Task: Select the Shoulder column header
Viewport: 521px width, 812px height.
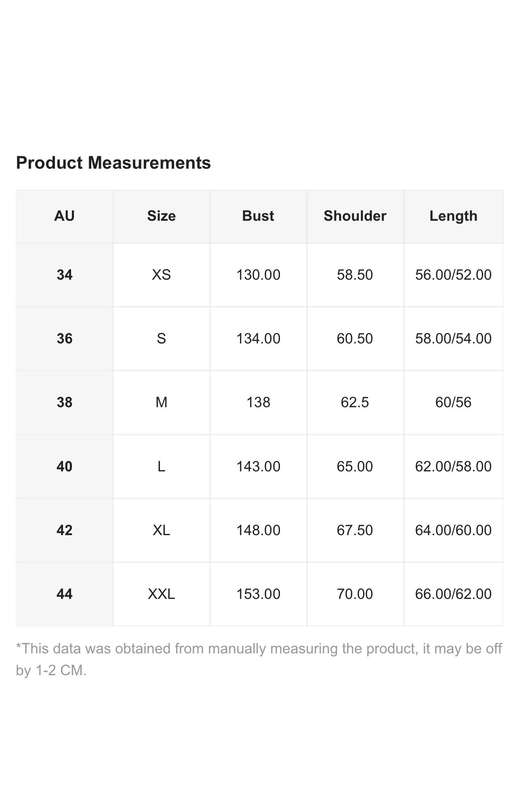Action: pyautogui.click(x=355, y=216)
